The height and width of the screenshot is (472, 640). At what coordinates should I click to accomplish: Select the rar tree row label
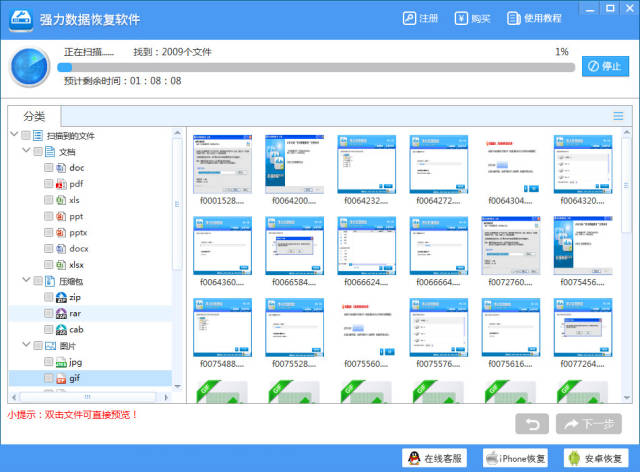[75, 314]
